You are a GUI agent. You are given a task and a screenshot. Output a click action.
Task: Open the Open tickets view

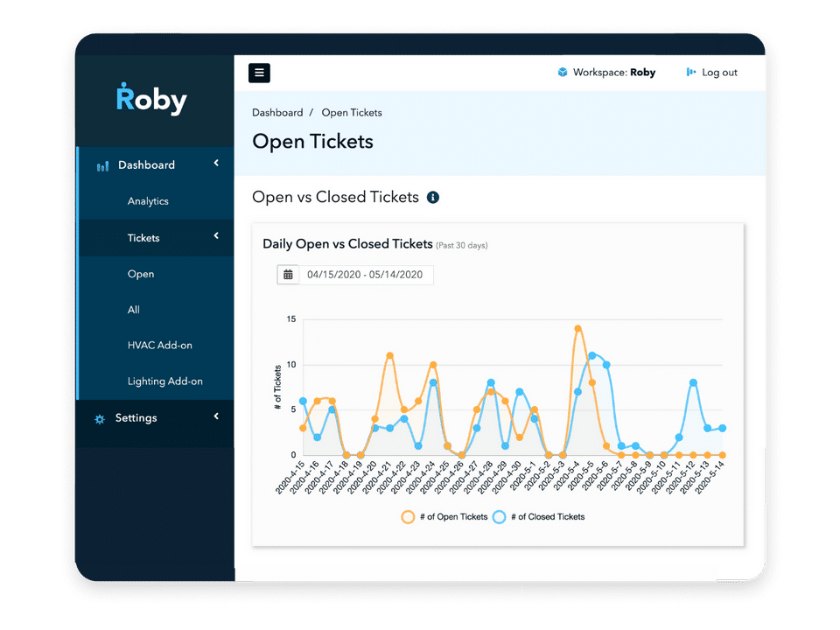click(x=141, y=274)
